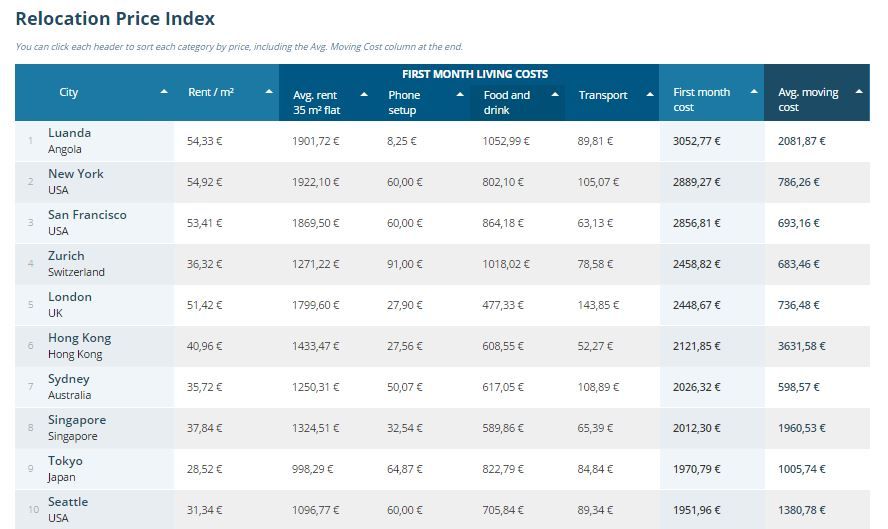Click the Hong Kong city name
This screenshot has height=529, width=888.
(x=79, y=338)
